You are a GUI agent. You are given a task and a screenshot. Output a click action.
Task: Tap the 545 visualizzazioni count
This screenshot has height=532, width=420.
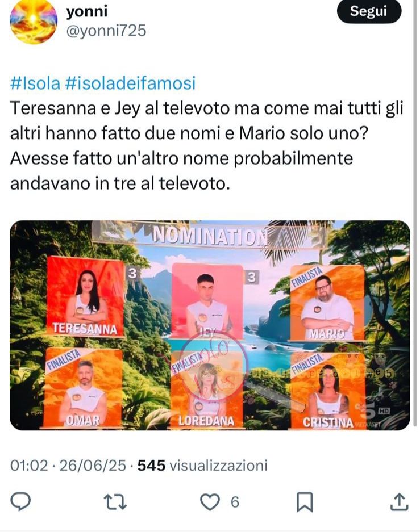click(x=202, y=465)
